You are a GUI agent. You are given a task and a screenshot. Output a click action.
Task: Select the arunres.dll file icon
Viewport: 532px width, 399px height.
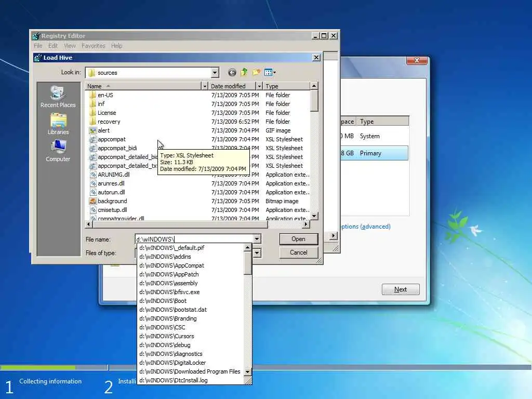pyautogui.click(x=93, y=183)
